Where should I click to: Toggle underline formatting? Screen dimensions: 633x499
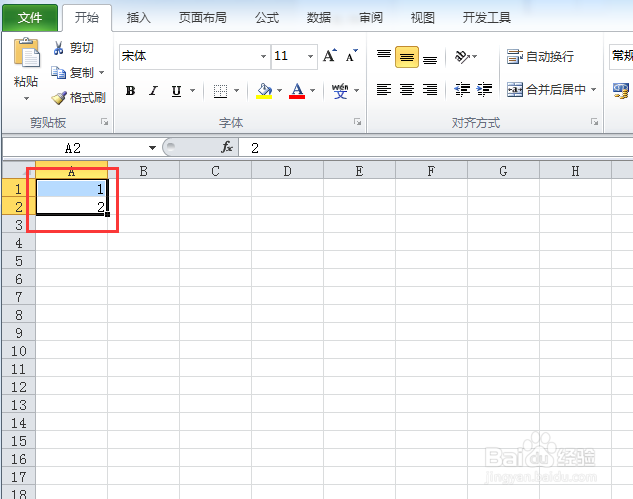click(x=176, y=91)
